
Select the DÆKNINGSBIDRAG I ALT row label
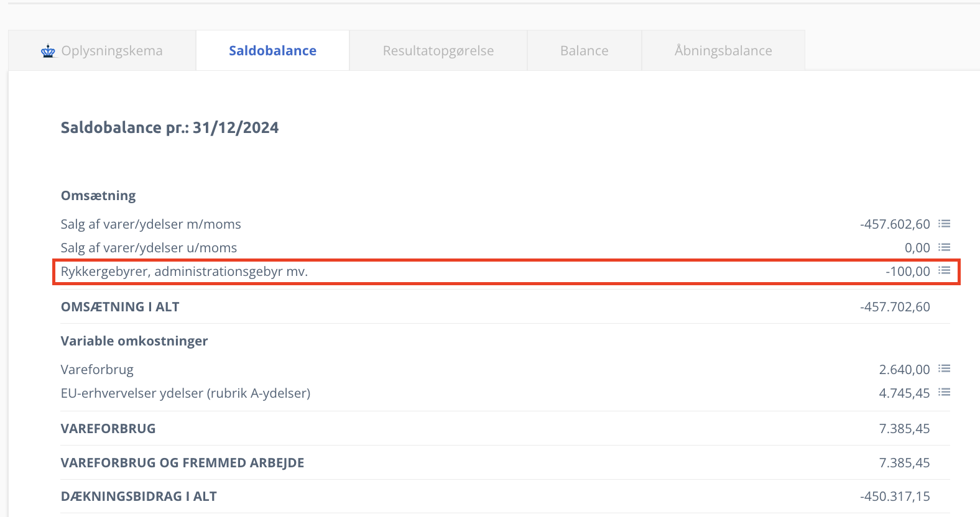[x=139, y=496]
